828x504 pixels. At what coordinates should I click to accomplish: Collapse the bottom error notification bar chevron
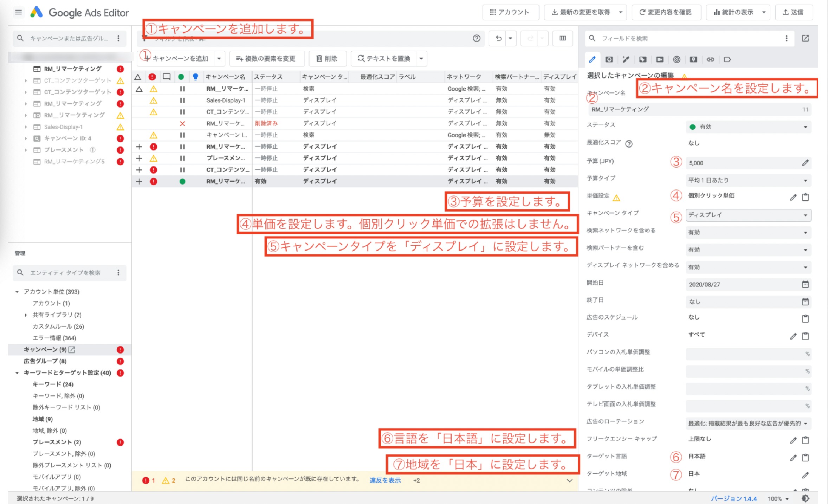[569, 480]
